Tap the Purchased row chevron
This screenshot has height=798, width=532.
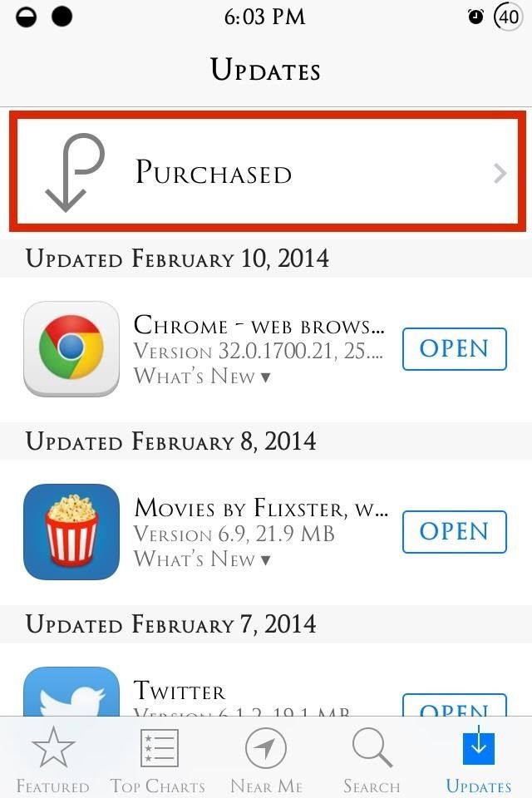click(x=500, y=173)
